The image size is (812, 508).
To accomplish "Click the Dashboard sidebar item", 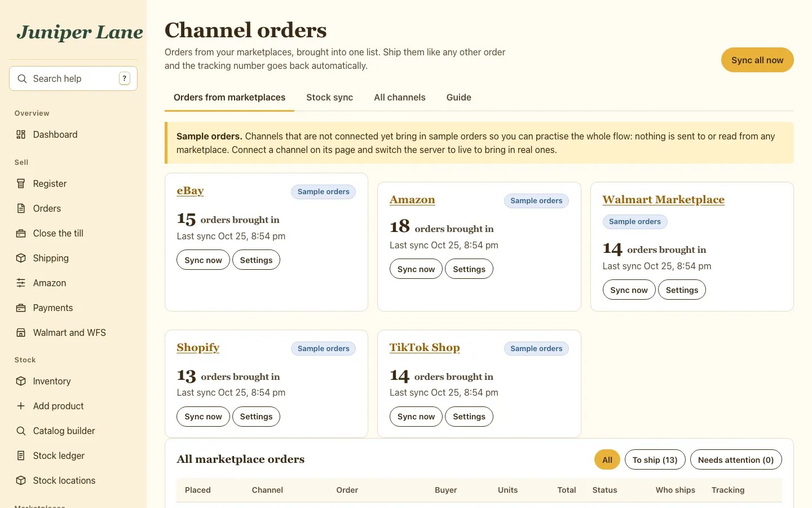I will (73, 134).
